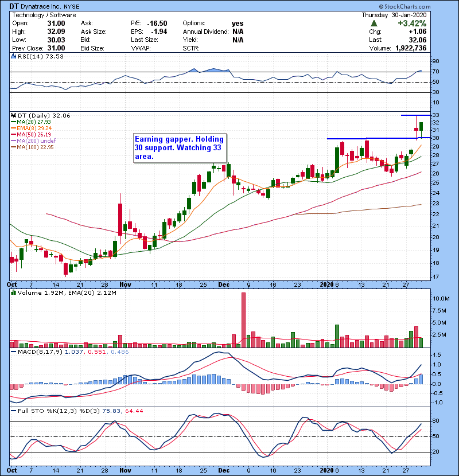
Task: Click the Earning gapper annotation box
Action: click(180, 148)
